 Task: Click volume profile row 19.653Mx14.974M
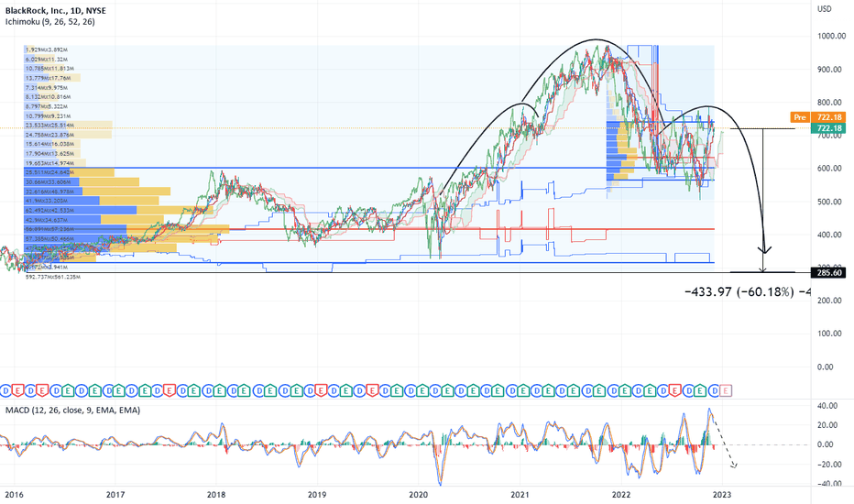click(x=49, y=163)
